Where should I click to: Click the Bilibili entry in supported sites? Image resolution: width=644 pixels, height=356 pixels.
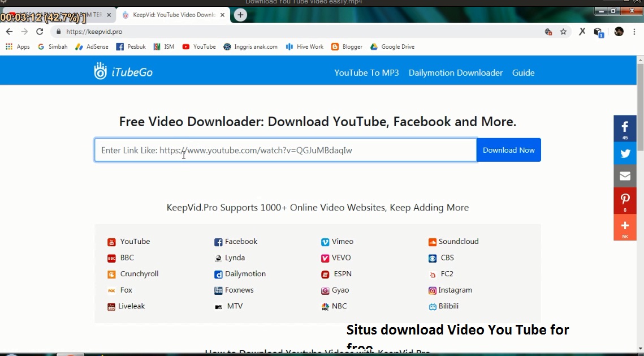pos(444,306)
